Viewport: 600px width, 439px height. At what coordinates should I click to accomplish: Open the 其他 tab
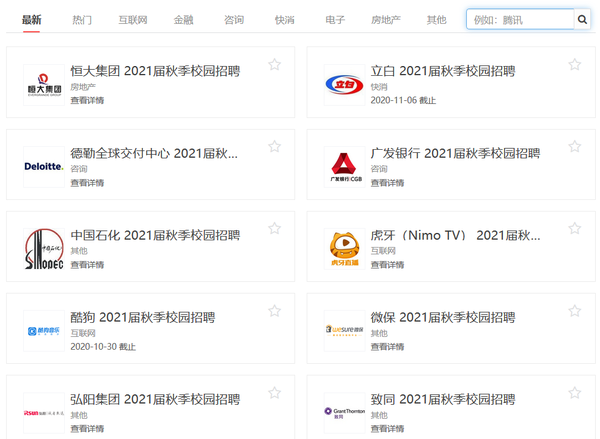pyautogui.click(x=436, y=20)
